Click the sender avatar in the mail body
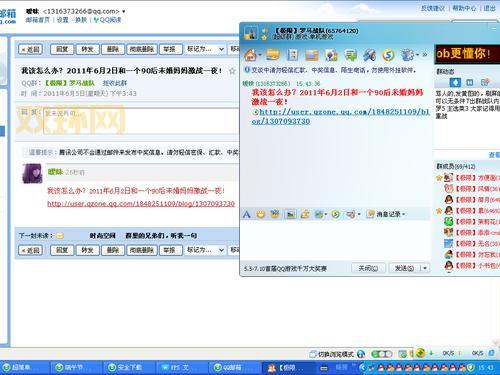 coord(32,173)
